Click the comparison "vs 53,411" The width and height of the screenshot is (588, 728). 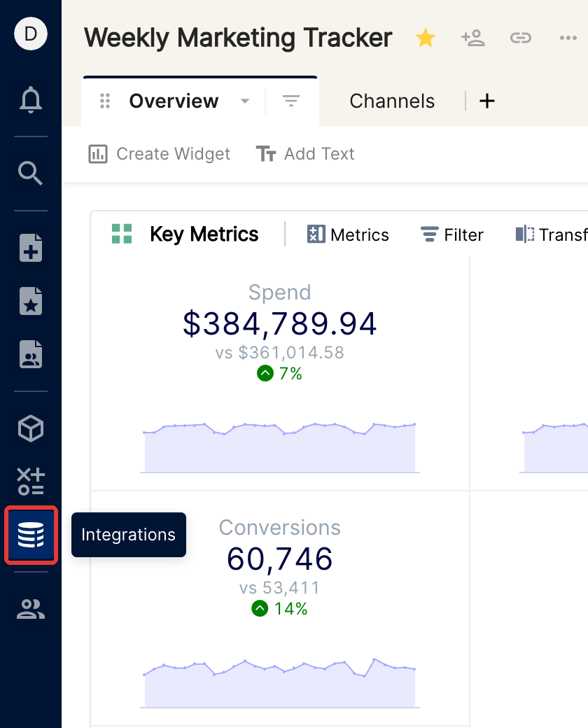pos(279,588)
